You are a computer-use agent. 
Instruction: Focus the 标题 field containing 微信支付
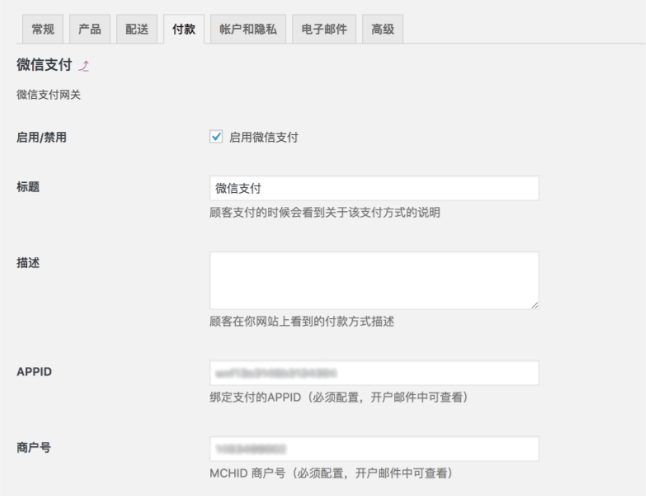pos(374,188)
